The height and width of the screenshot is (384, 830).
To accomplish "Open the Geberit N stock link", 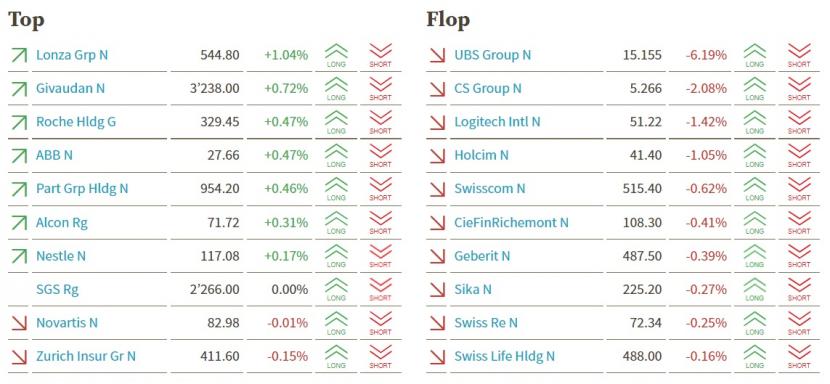I will click(x=482, y=256).
